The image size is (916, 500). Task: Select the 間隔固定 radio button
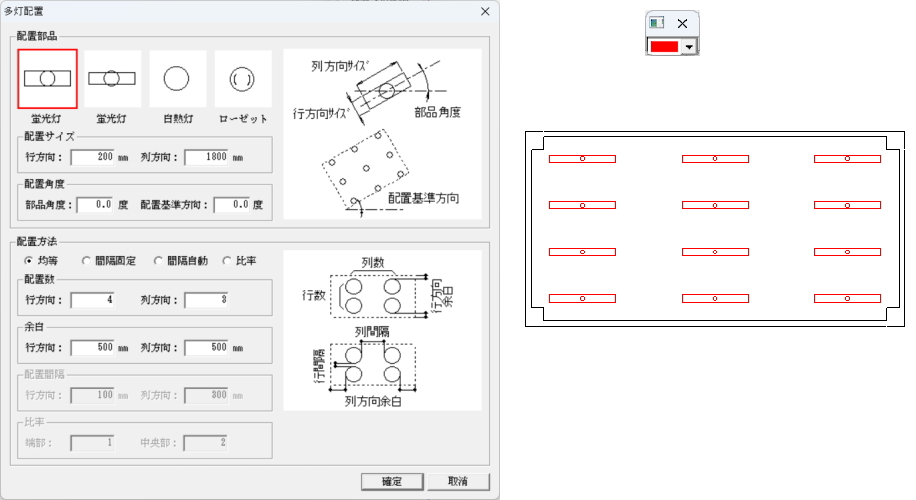click(109, 261)
